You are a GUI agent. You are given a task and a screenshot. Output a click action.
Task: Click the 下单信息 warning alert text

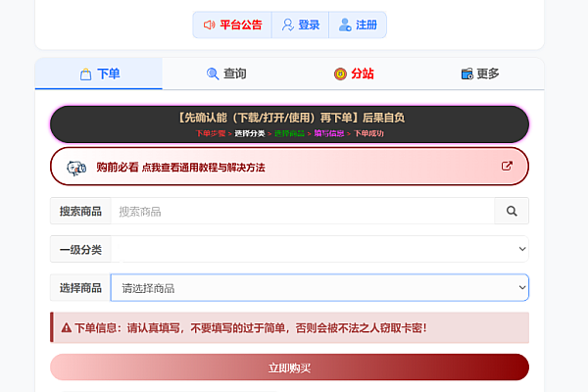[251, 328]
